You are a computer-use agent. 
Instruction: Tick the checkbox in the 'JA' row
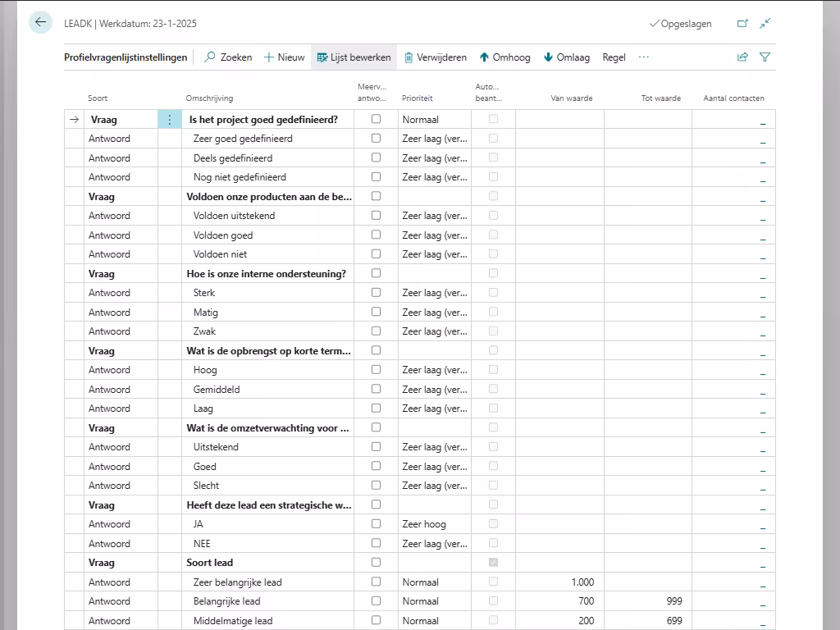click(x=376, y=524)
